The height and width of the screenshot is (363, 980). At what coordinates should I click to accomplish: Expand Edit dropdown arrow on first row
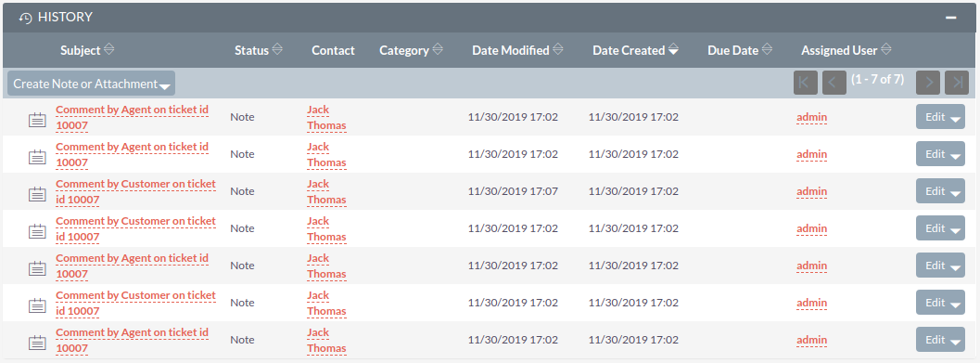[955, 118]
